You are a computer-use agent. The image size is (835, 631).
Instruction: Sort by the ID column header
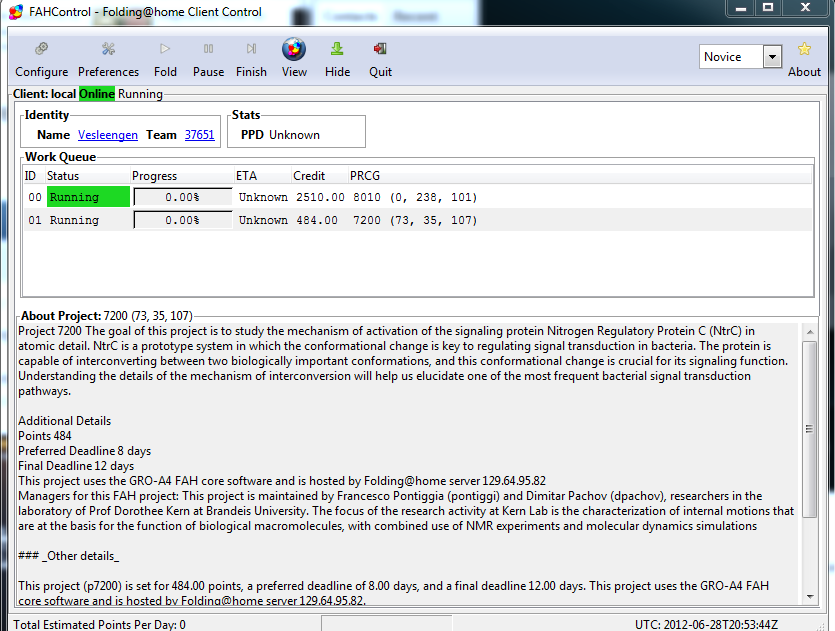tap(31, 176)
